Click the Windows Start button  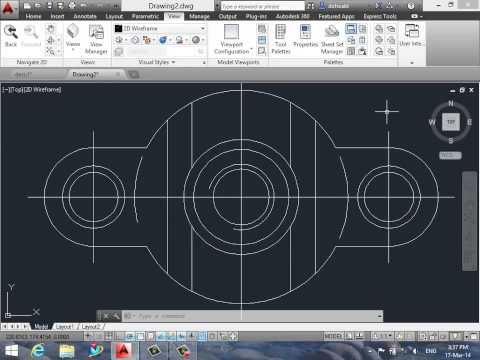(x=11, y=351)
